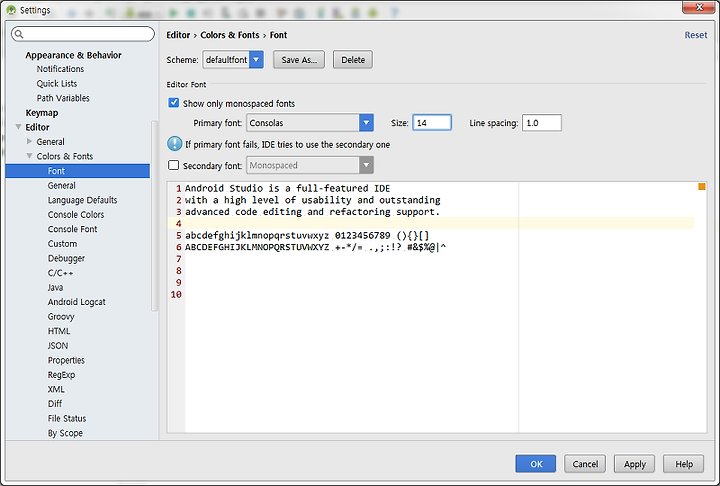This screenshot has height=486, width=720.
Task: Open Diff color settings
Action: tap(55, 404)
